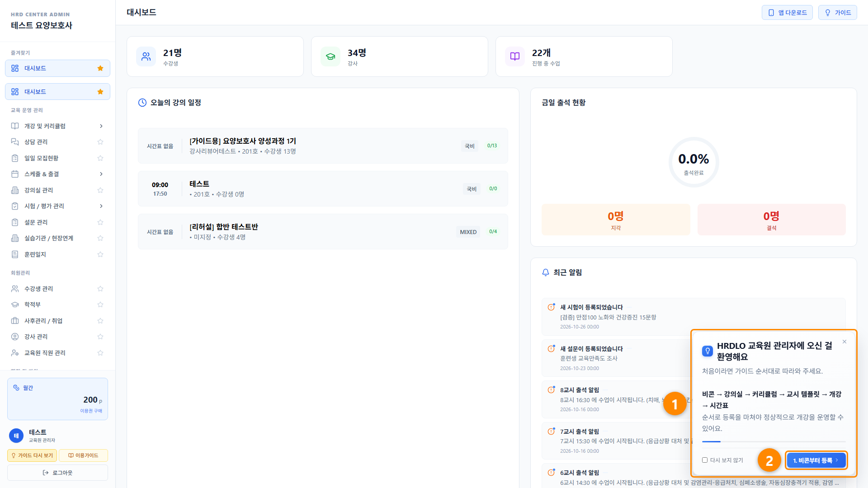Open the 교육원 직원 관리 menu
Screen dimensions: 868x488
click(57, 353)
